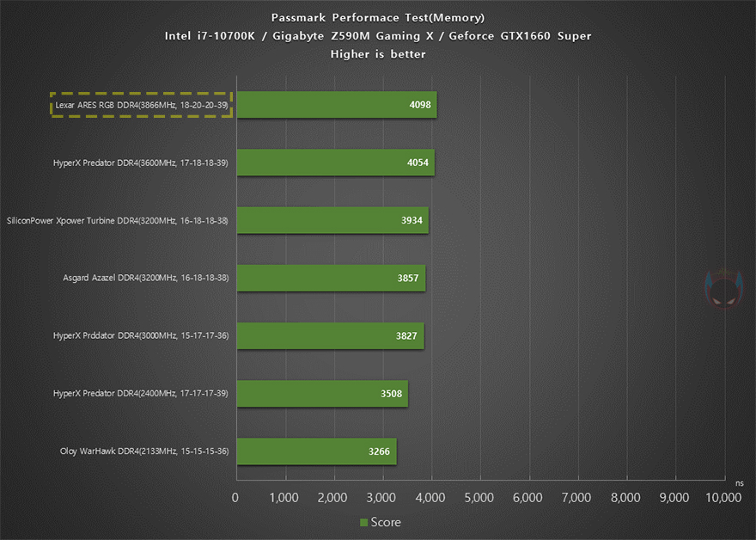Click the 'Score' legend label
Screen dimensions: 756x540
(x=386, y=522)
